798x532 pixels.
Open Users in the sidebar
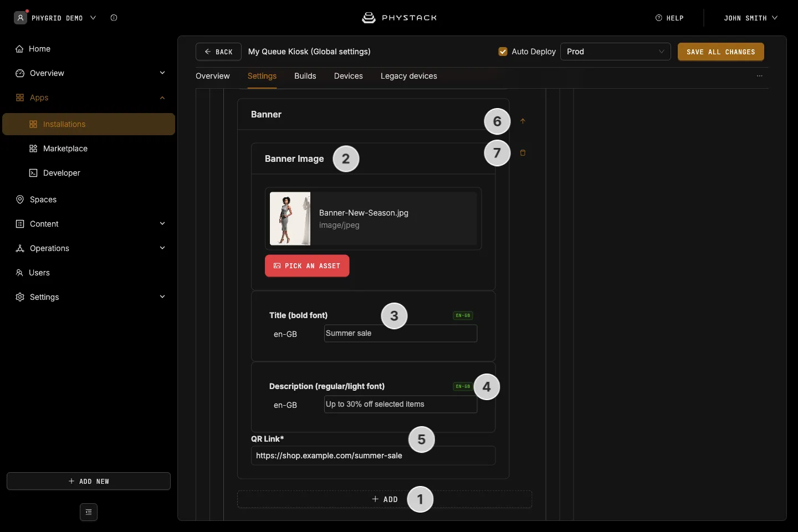coord(89,273)
